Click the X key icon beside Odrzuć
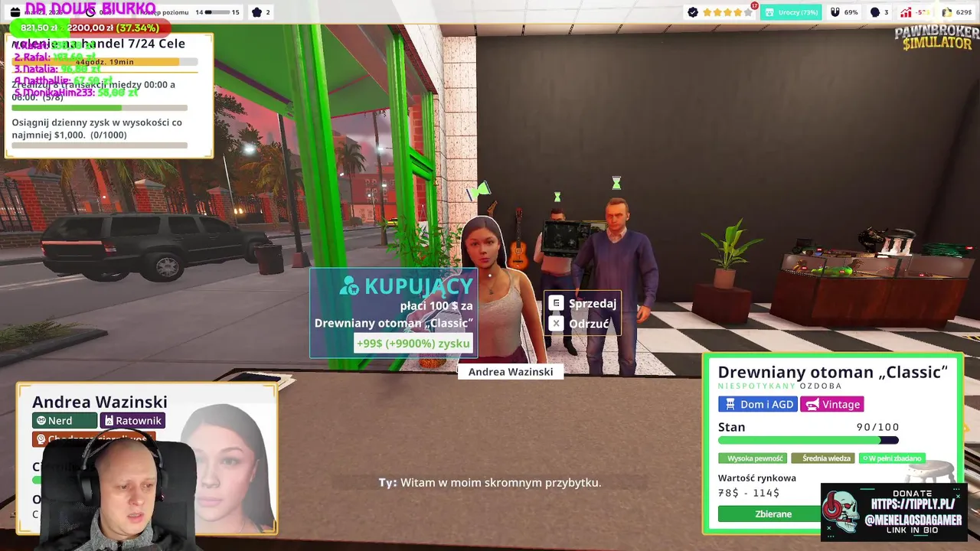 click(x=556, y=324)
